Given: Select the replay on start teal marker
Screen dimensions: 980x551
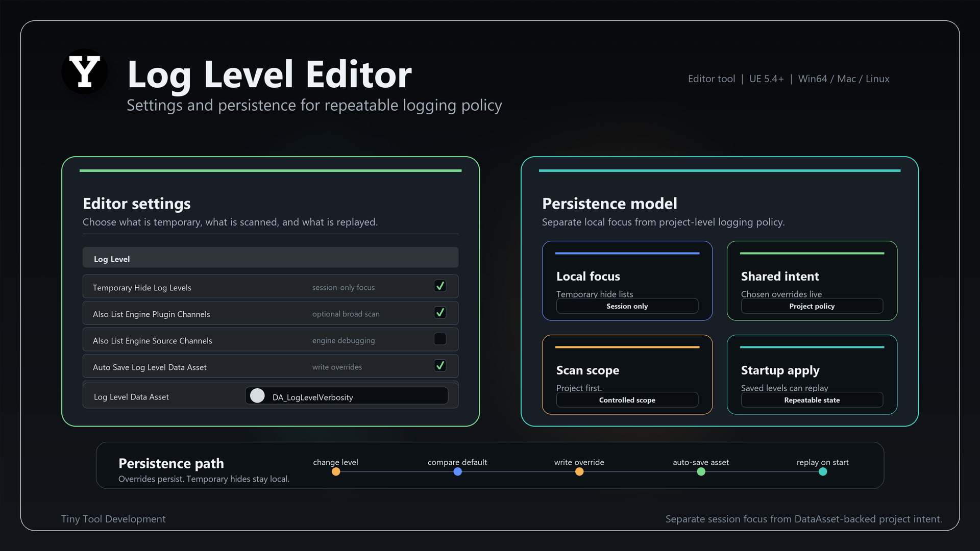Looking at the screenshot, I should point(823,472).
